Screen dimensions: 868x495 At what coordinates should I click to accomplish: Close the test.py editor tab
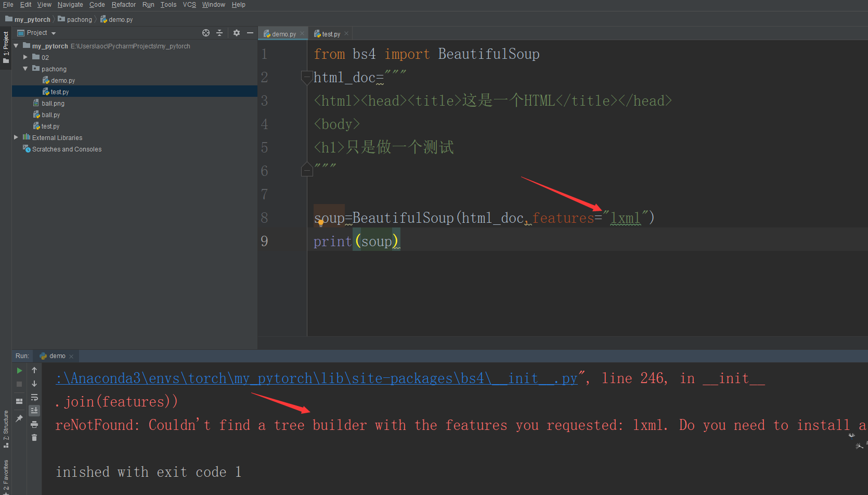click(346, 34)
